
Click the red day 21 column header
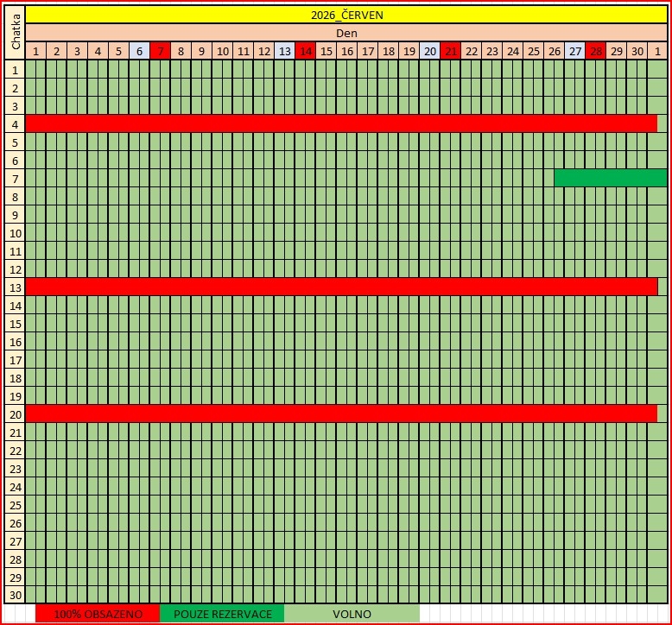point(450,51)
